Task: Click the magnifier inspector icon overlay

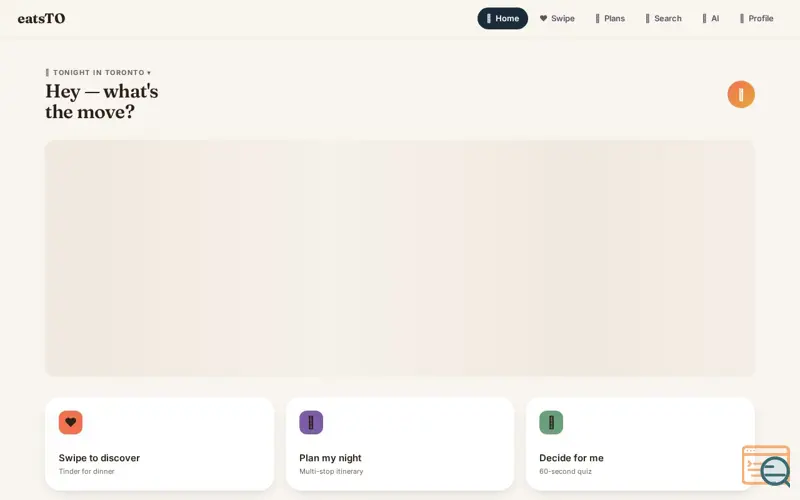Action: tap(766, 466)
